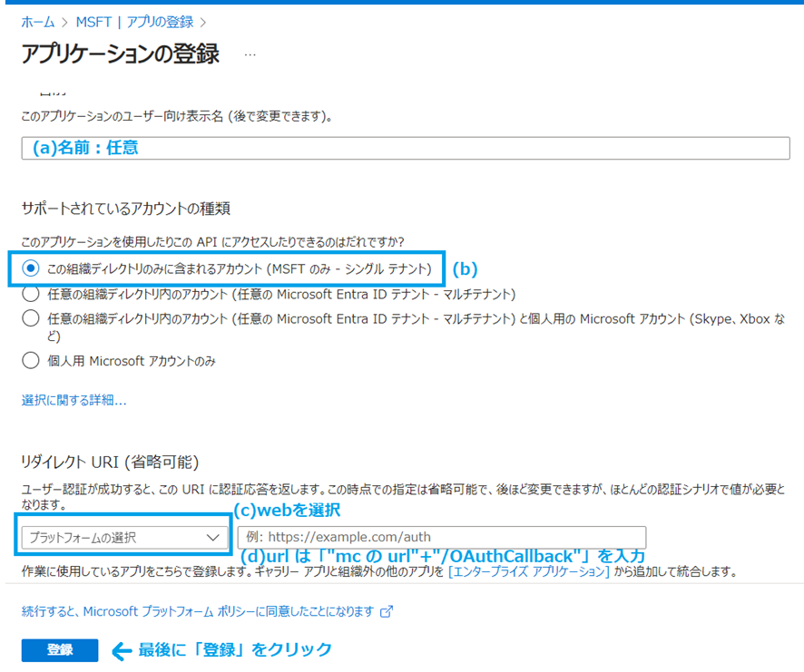Viewport: 804px width, 672px height.
Task: Open the ホーム breadcrumb link
Action: 38,22
